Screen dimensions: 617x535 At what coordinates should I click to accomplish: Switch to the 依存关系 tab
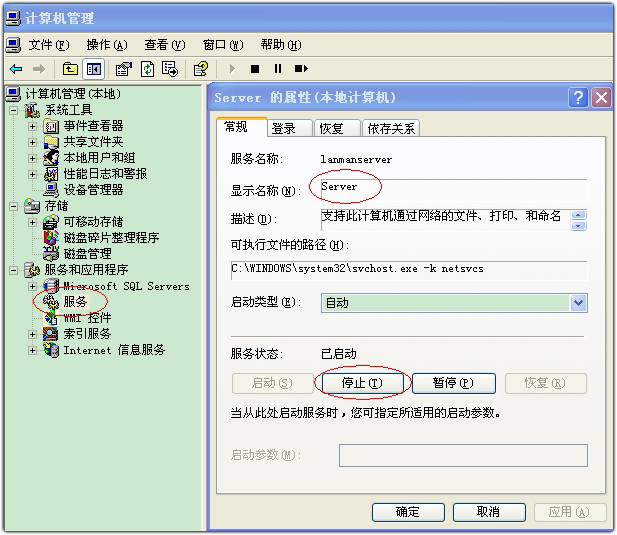[x=391, y=128]
